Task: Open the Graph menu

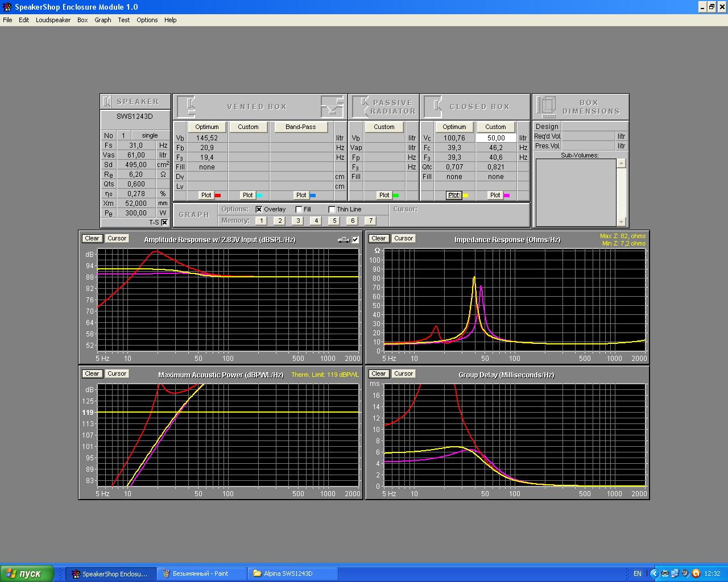Action: [x=102, y=20]
